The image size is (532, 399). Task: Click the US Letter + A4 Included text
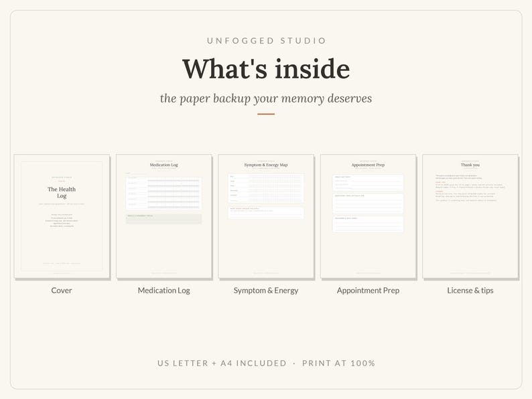pos(222,363)
